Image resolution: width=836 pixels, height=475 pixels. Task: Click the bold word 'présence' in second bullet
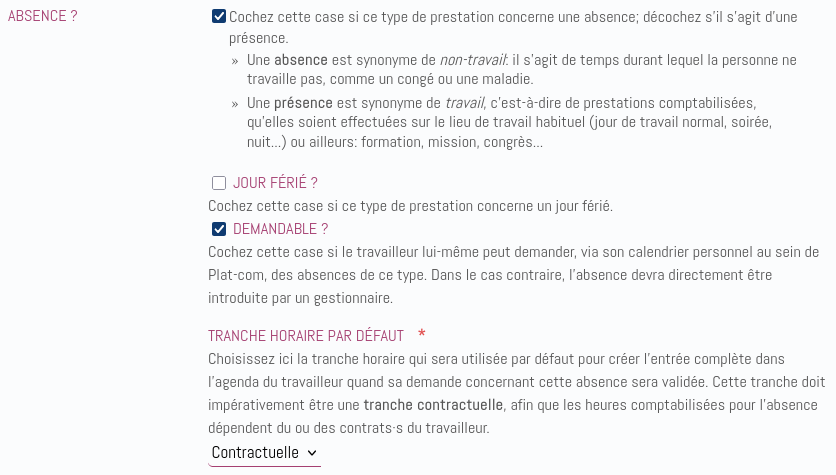click(x=304, y=103)
